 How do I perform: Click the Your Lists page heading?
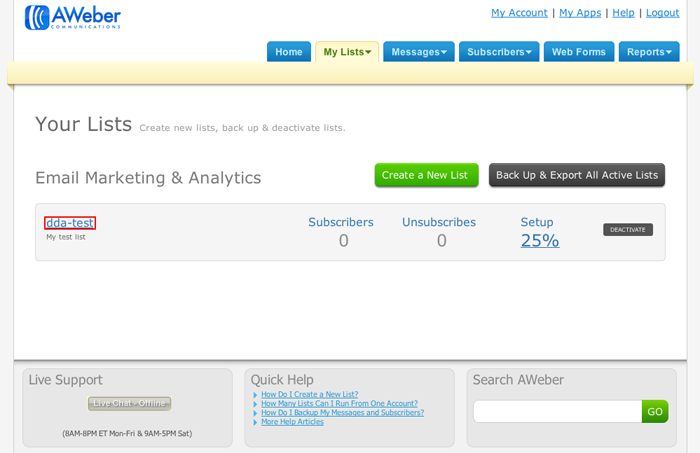tap(83, 124)
